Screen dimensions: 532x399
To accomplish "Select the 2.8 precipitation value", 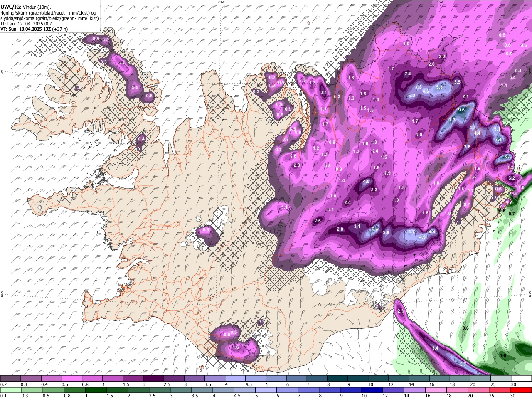I will [340, 229].
